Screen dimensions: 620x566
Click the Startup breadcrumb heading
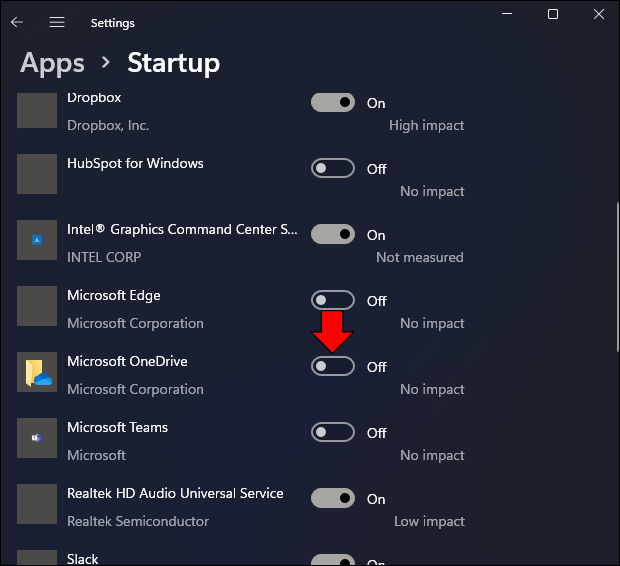coord(173,63)
